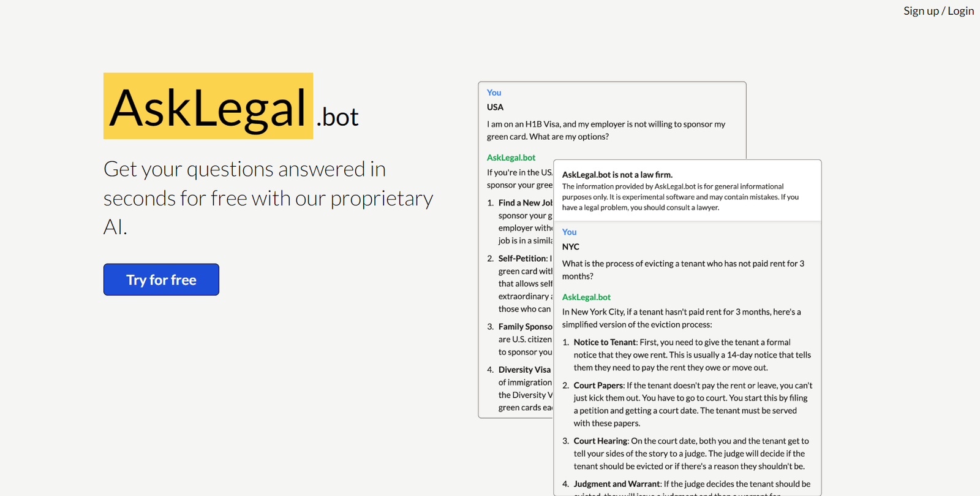Click the green AskLegal.bot label above the immigration answer
The image size is (980, 496).
tap(511, 158)
